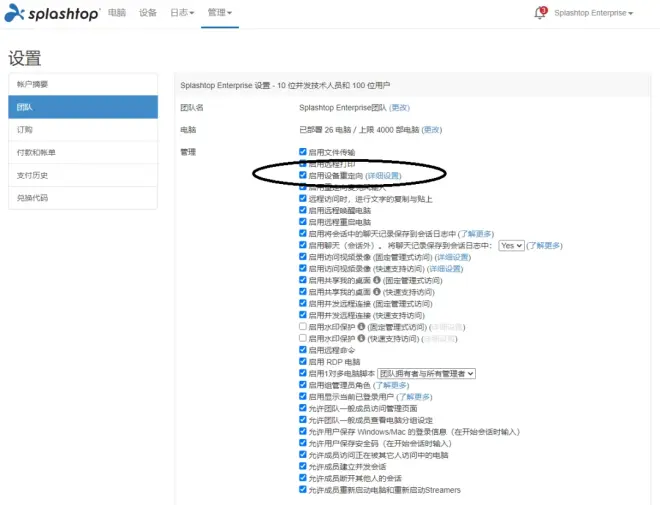The height and width of the screenshot is (505, 660).
Task: Toggle the 启用显示当前已登录用户 checkbox
Action: click(303, 396)
